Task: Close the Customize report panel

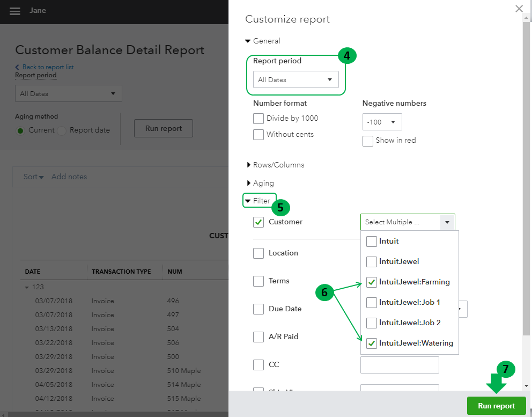Action: click(519, 9)
